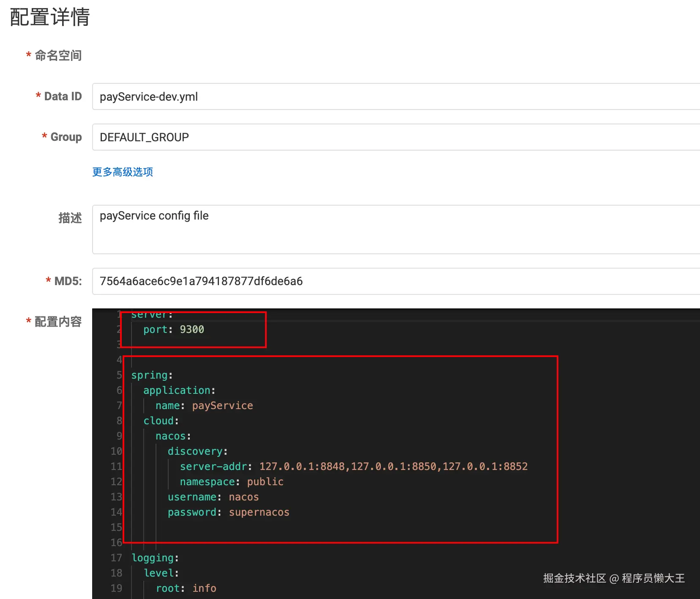
Task: Click the Data ID field containing payService-dev.yml
Action: pos(396,96)
